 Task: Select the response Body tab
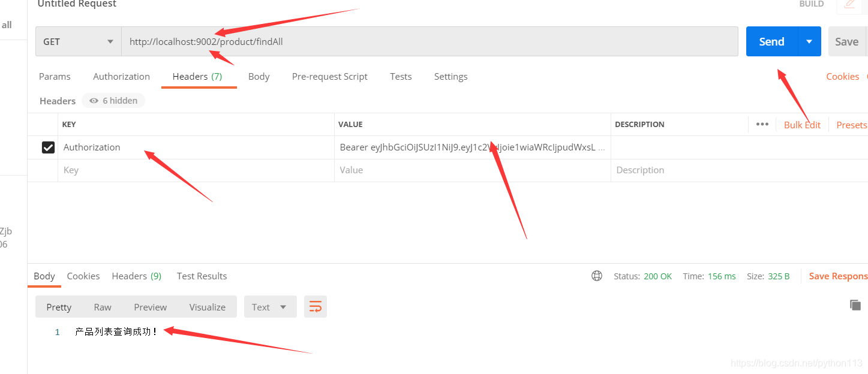click(44, 276)
